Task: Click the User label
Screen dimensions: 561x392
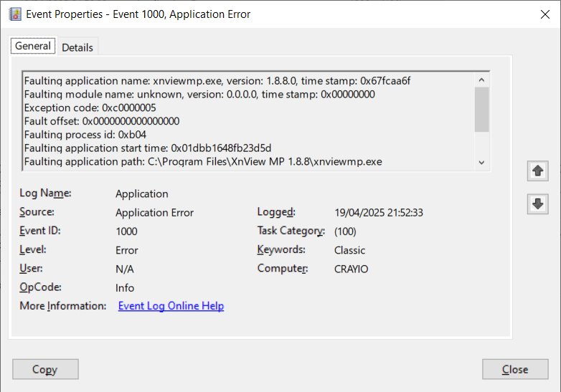Action: coord(31,268)
